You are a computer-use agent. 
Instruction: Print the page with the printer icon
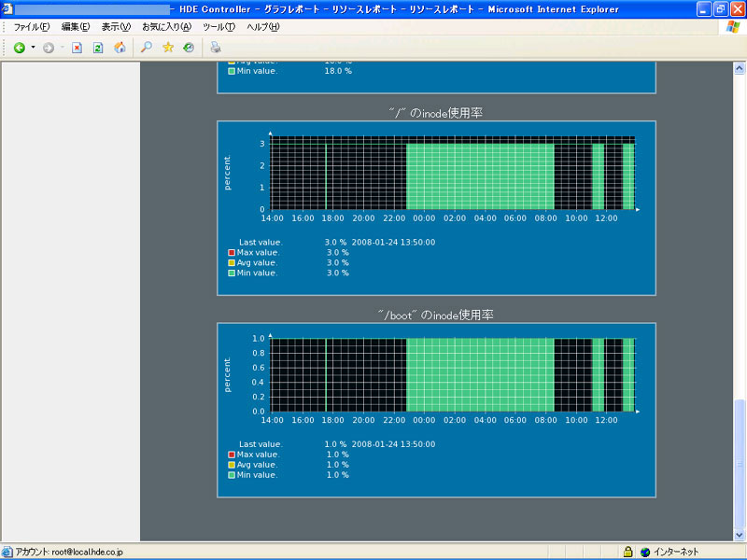tap(216, 48)
